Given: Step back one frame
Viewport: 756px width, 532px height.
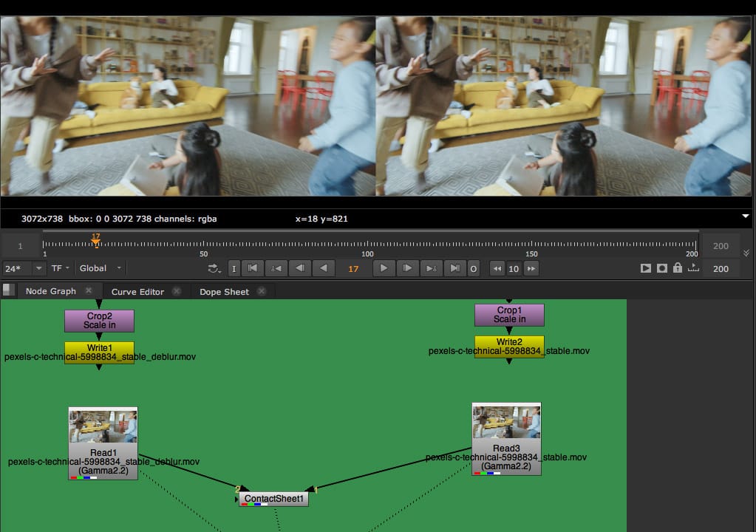Looking at the screenshot, I should point(299,268).
